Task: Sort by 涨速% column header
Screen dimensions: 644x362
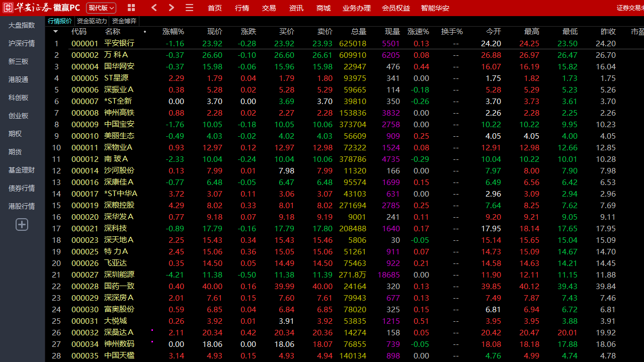Action: (419, 32)
